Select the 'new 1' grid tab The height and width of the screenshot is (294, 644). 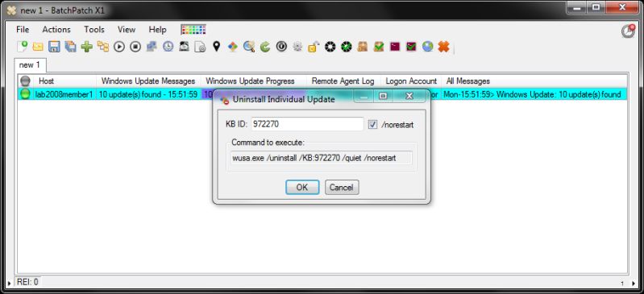pos(30,65)
